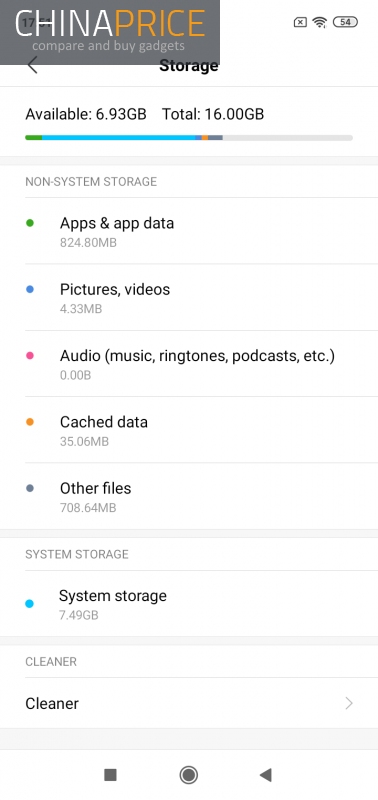
Task: Open Pictures, videos storage entry
Action: (189, 297)
